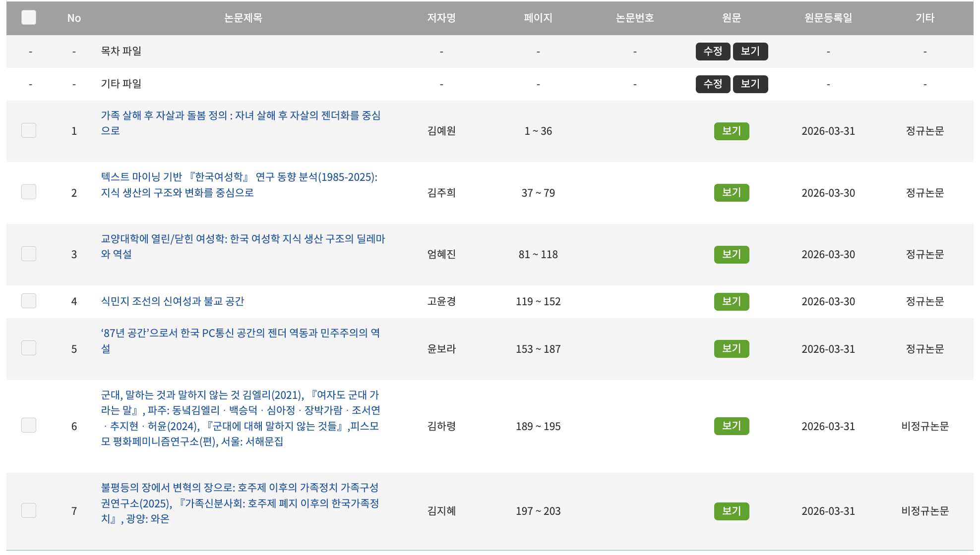The height and width of the screenshot is (555, 980).
Task: Open original of 고윤경's paper via 보기
Action: [x=731, y=301]
